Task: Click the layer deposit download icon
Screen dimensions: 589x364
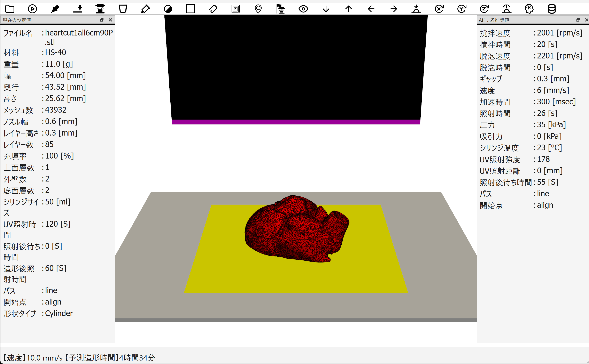Action: click(78, 9)
